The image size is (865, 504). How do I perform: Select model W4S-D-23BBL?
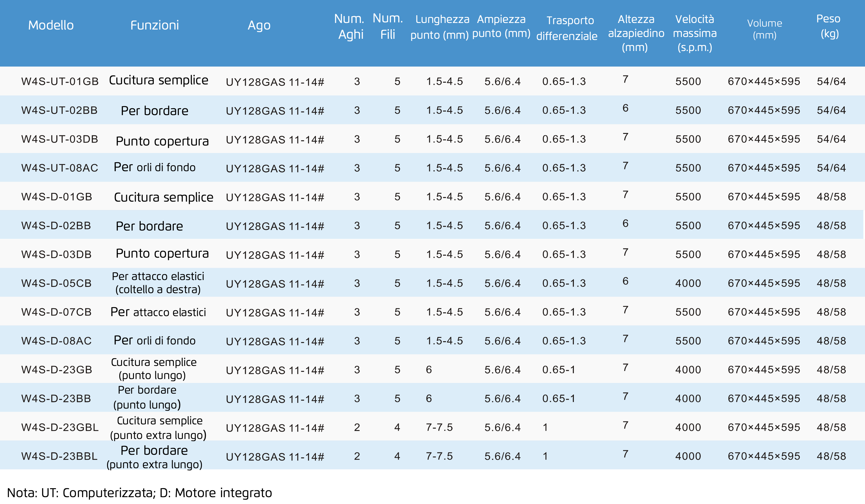pyautogui.click(x=59, y=456)
